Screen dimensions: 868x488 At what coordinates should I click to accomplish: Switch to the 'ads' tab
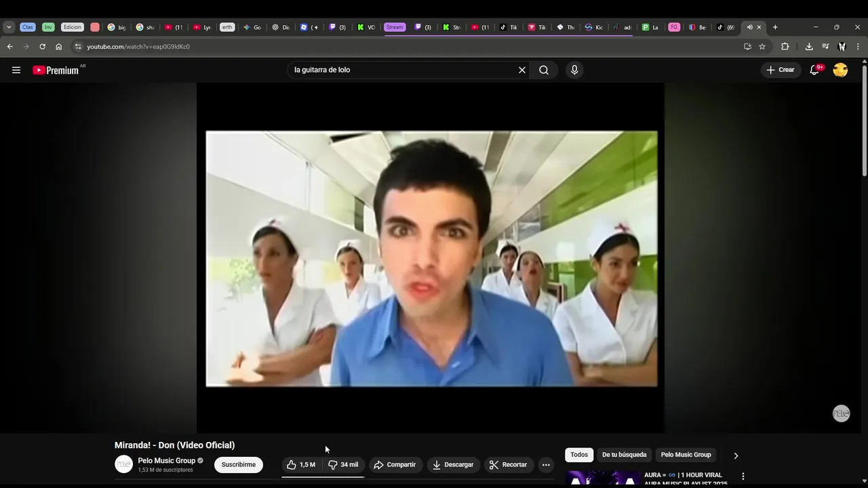point(623,27)
